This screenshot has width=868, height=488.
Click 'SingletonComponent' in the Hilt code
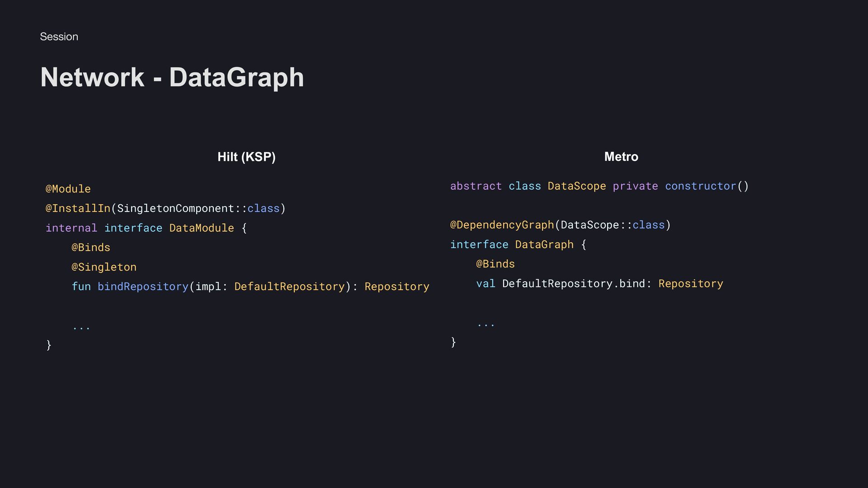click(x=175, y=208)
